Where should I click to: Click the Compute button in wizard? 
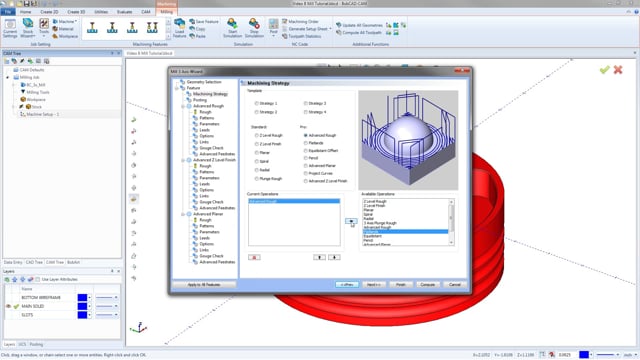coord(427,284)
